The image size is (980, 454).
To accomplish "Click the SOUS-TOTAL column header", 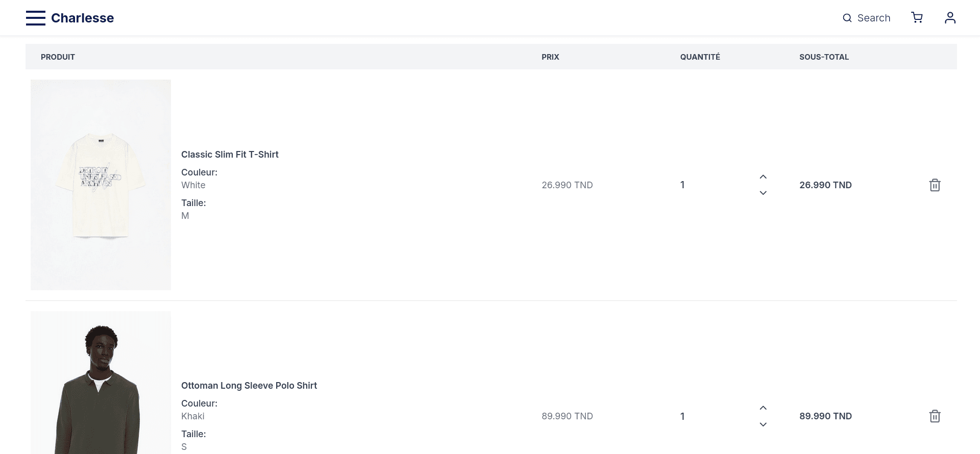I will click(x=824, y=57).
